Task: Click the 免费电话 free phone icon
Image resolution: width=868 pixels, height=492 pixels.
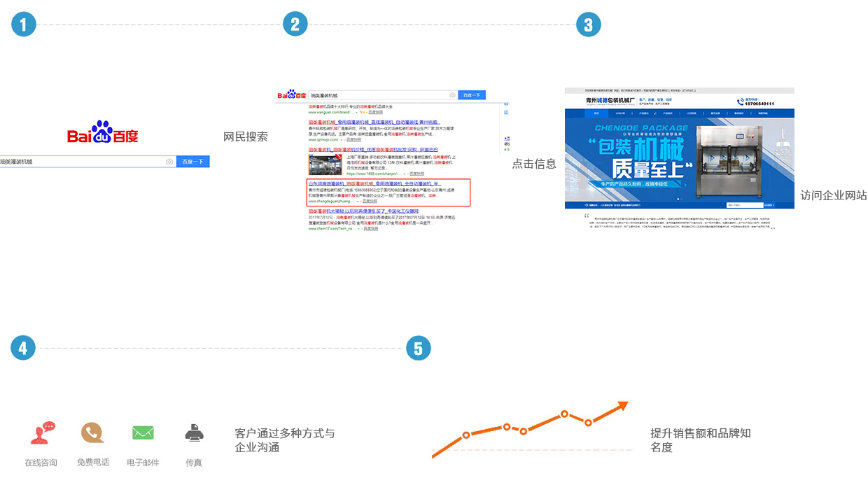Action: click(92, 433)
